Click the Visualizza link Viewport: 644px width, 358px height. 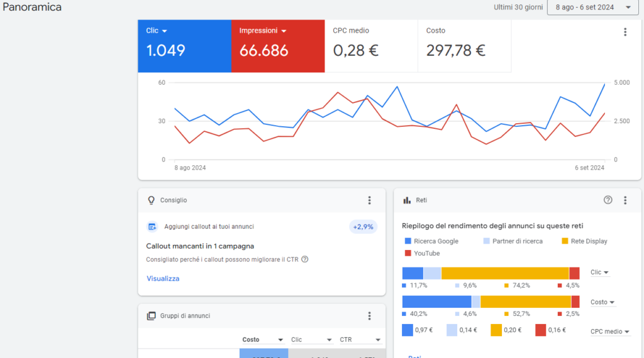coord(163,278)
